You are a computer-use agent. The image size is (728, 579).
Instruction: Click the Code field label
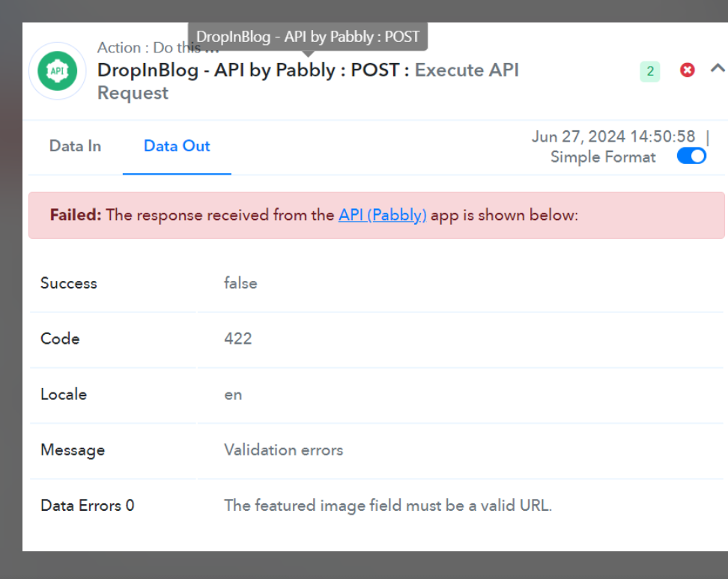[x=60, y=339]
